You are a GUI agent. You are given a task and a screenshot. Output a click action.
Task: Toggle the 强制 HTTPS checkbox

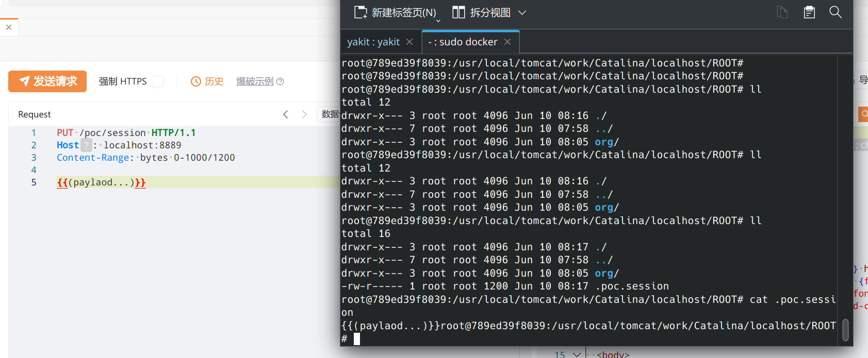pos(158,81)
